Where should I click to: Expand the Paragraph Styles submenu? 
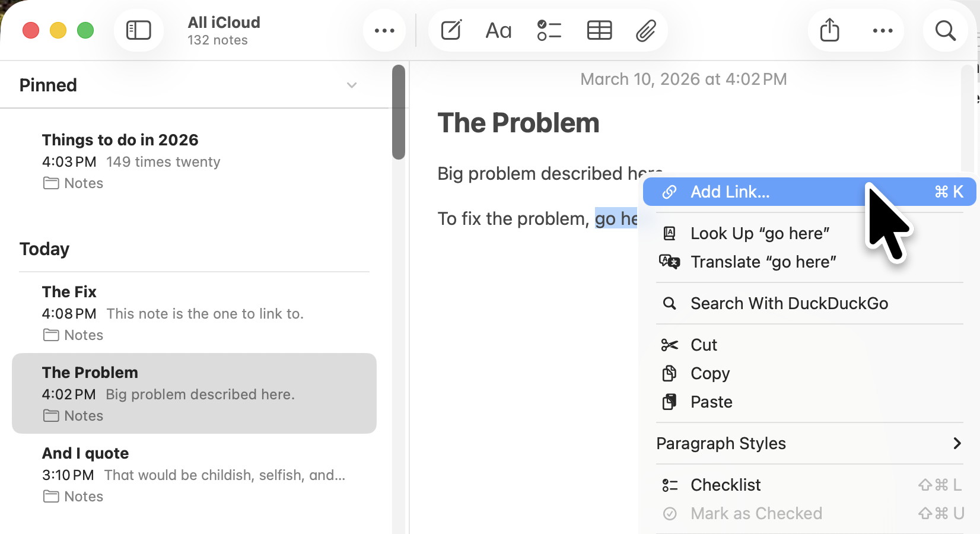956,443
